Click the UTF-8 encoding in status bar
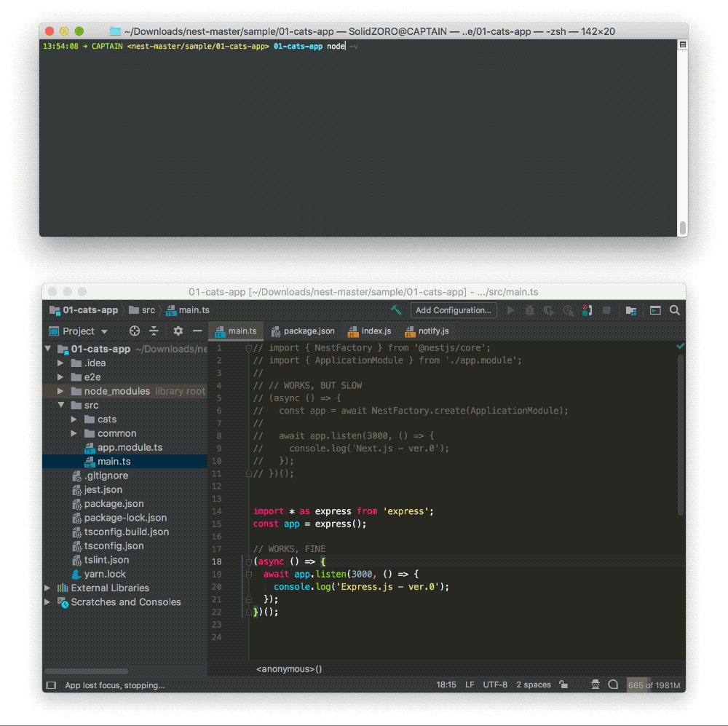The image size is (728, 726). 495,684
